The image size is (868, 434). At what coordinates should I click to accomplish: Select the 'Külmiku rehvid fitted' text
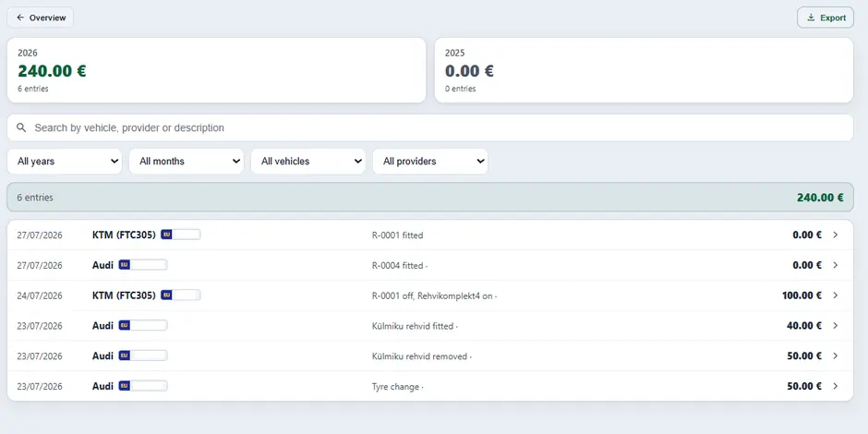(x=413, y=326)
